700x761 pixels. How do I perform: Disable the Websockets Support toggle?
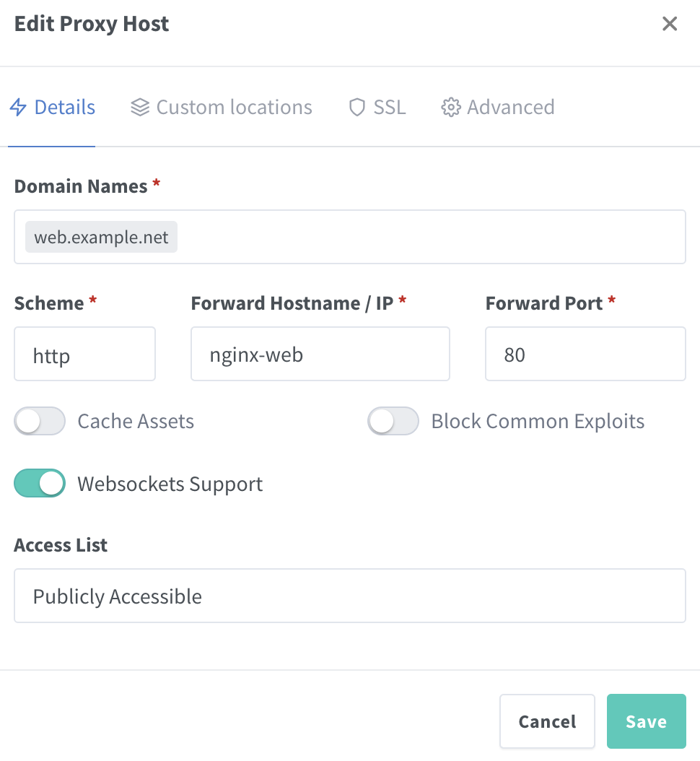(40, 483)
